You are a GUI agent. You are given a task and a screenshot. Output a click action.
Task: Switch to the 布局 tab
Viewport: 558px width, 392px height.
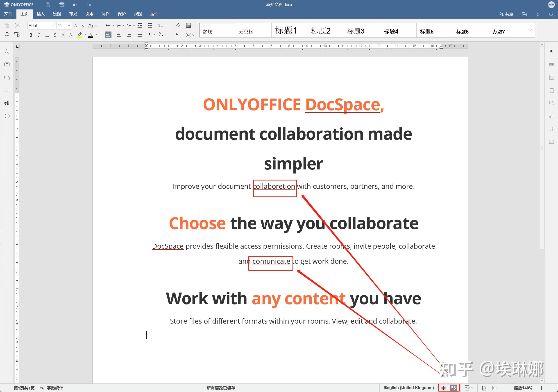coord(73,14)
